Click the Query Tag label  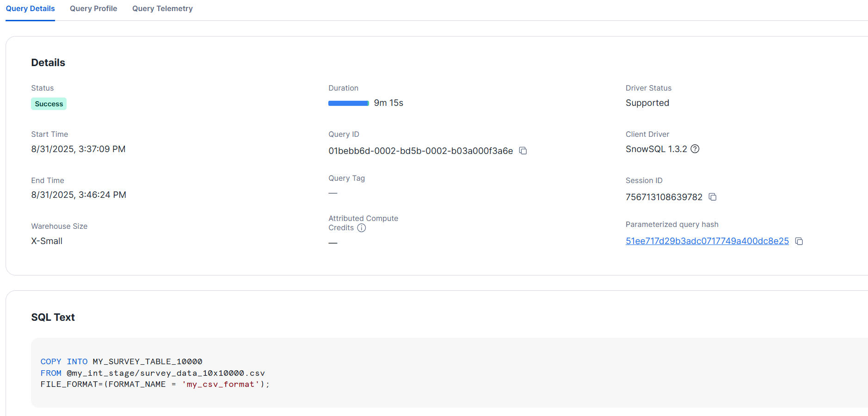coord(346,178)
